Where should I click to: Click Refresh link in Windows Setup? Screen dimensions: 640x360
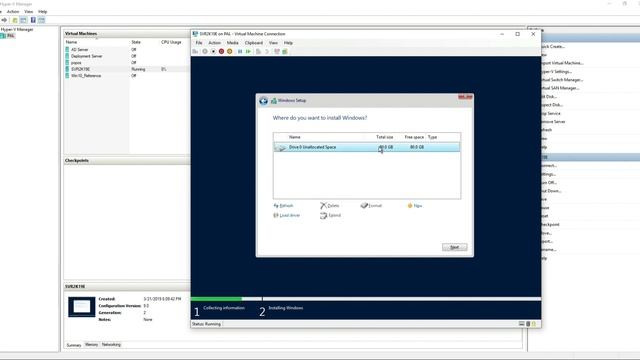[x=283, y=206]
